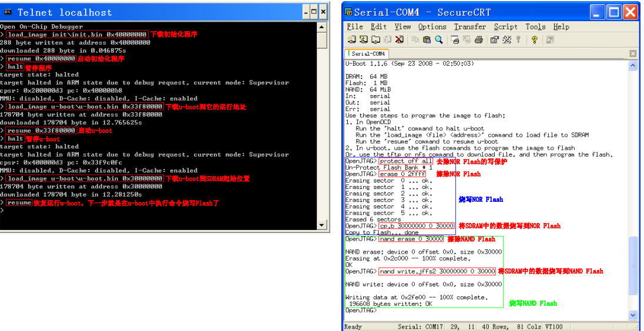Close the SecureCRT window
The image size is (644, 331).
coord(630,12)
